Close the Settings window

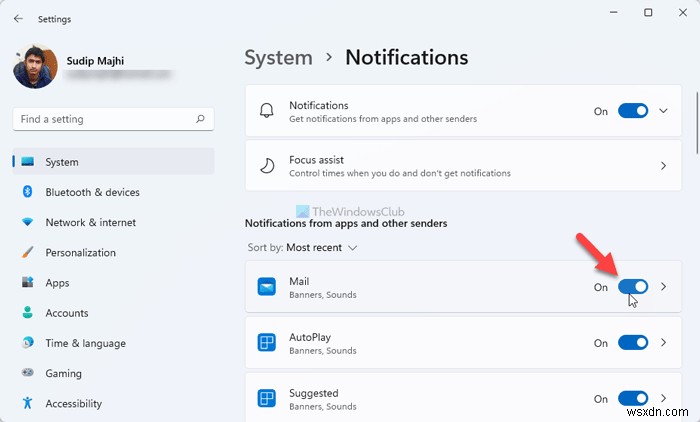(x=683, y=13)
